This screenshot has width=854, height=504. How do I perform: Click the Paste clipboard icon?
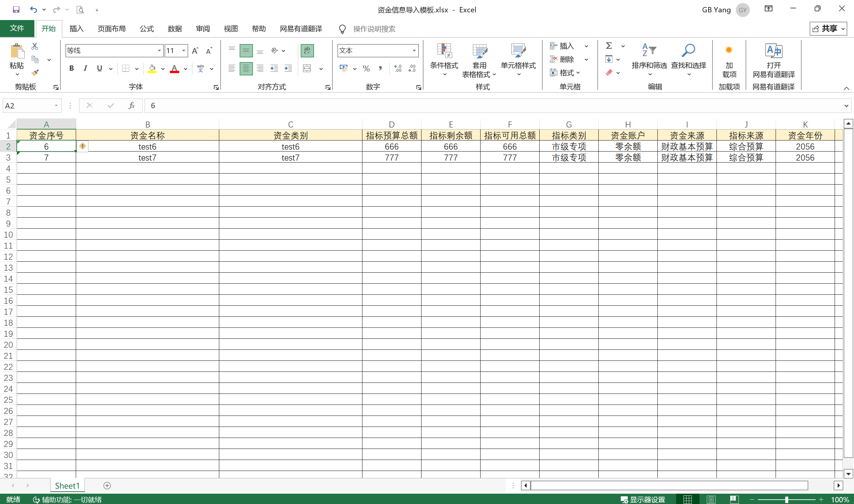(17, 51)
